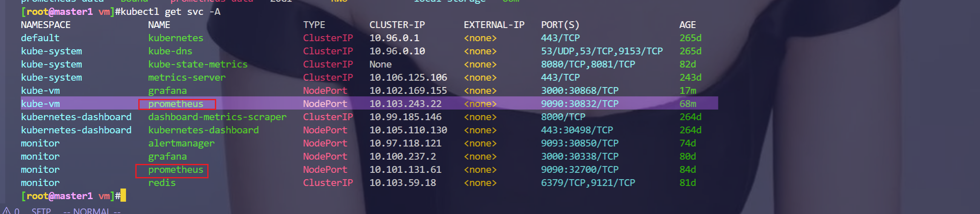Screen dimensions: 980x214
Task: Click the dashboard-metrics-scraper service name
Action: pyautogui.click(x=217, y=117)
